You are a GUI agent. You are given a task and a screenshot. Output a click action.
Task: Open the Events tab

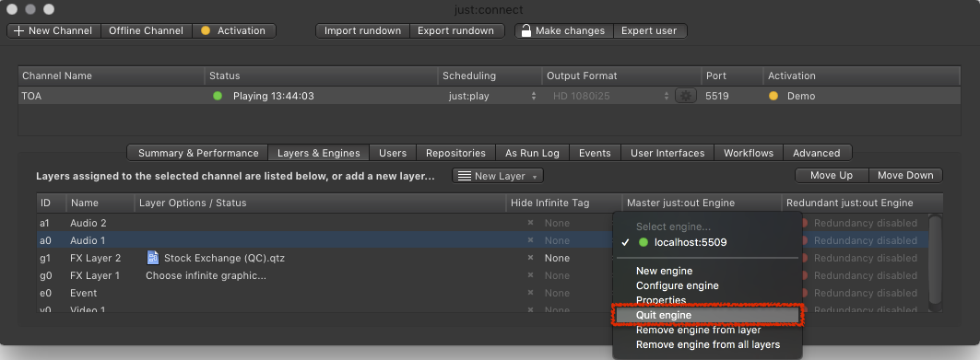click(595, 153)
